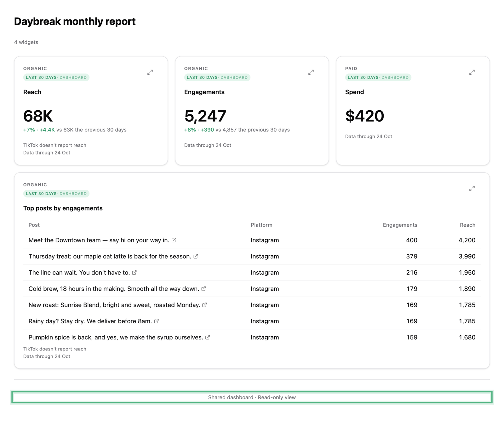Select the 'Pumpkin spice is back' post text

116,337
